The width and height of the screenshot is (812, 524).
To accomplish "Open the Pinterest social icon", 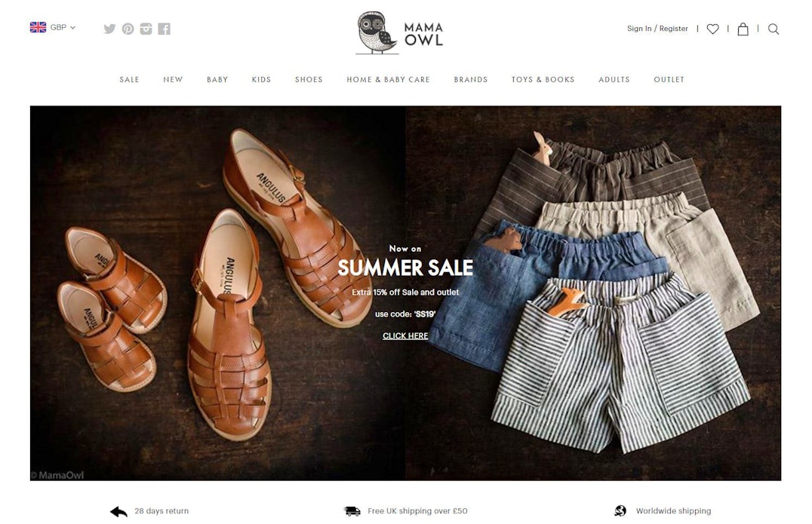I will pos(128,29).
